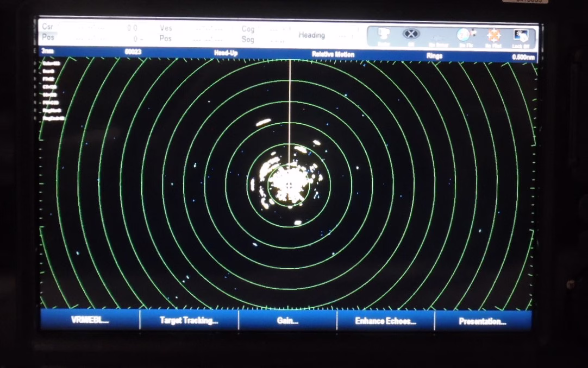Tap the Head-Up orientation label
Screen dimensions: 588x368
point(226,53)
